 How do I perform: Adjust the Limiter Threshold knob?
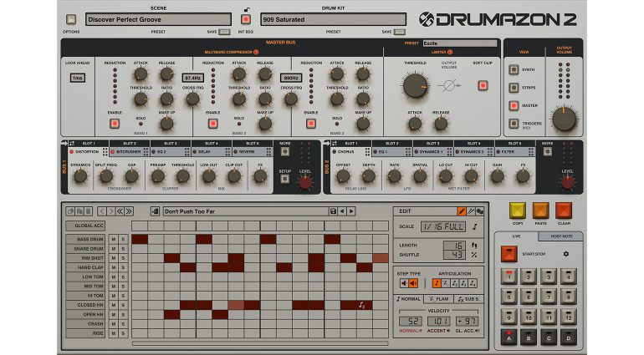point(415,86)
